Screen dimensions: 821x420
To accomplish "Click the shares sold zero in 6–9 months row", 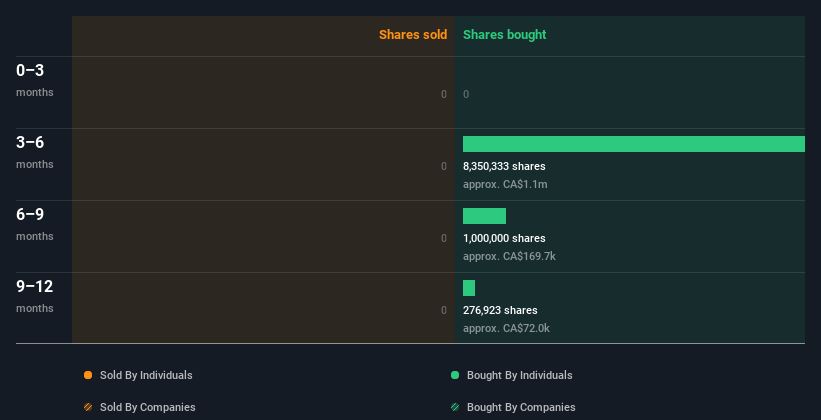I will click(x=444, y=238).
